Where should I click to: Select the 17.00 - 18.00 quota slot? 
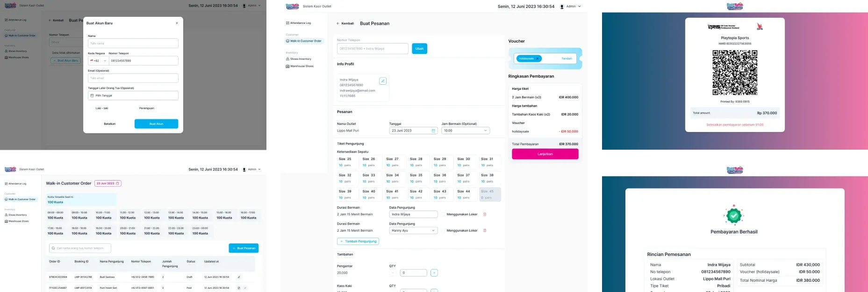pyautogui.click(x=57, y=231)
